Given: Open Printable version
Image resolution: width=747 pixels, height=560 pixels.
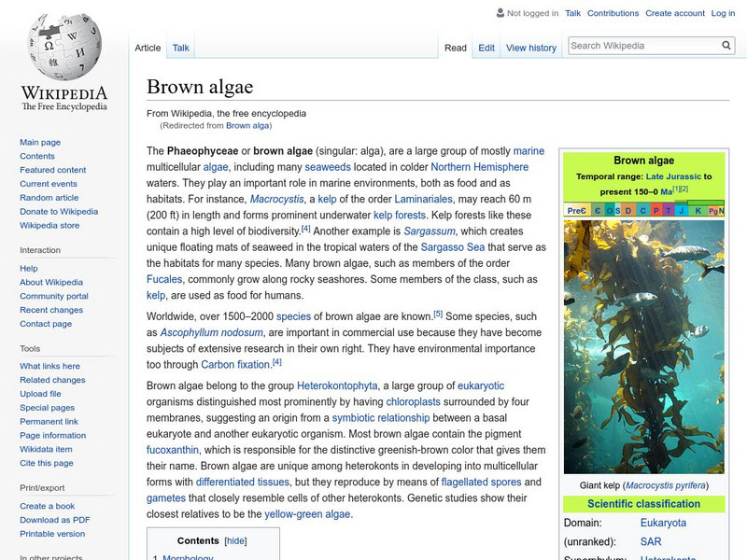Looking at the screenshot, I should pyautogui.click(x=52, y=534).
